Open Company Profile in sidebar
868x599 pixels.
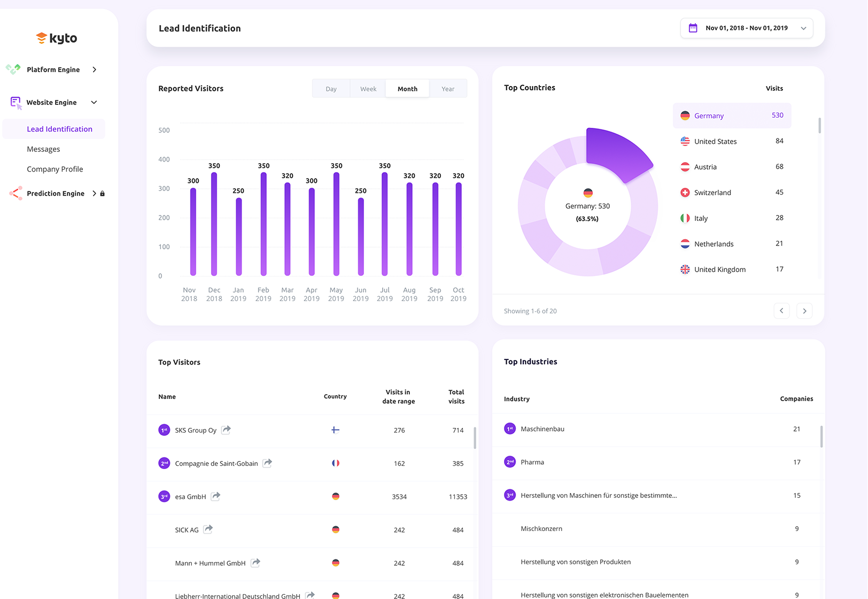pos(55,169)
